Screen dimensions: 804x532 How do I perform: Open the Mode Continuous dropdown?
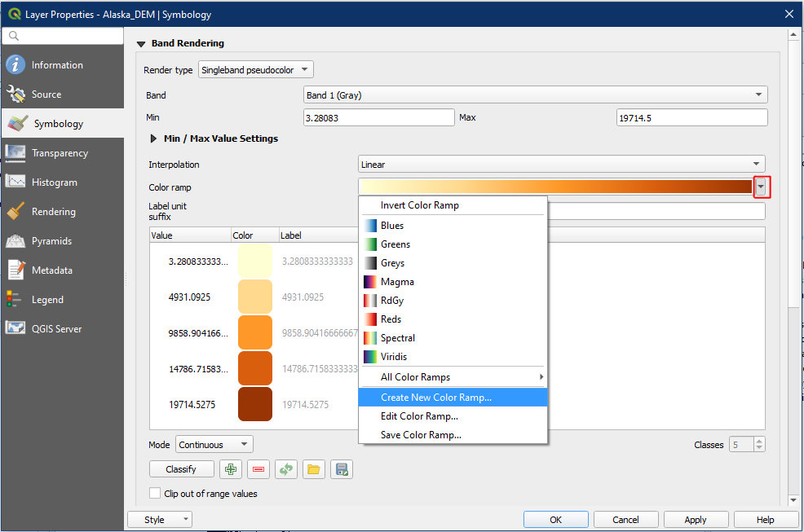coord(214,445)
